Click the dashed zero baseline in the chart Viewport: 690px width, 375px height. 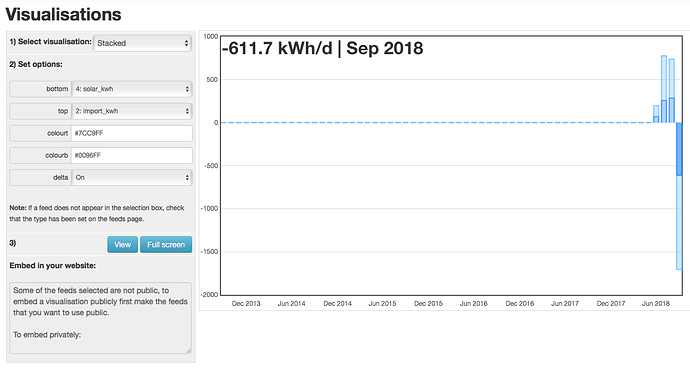(436, 122)
